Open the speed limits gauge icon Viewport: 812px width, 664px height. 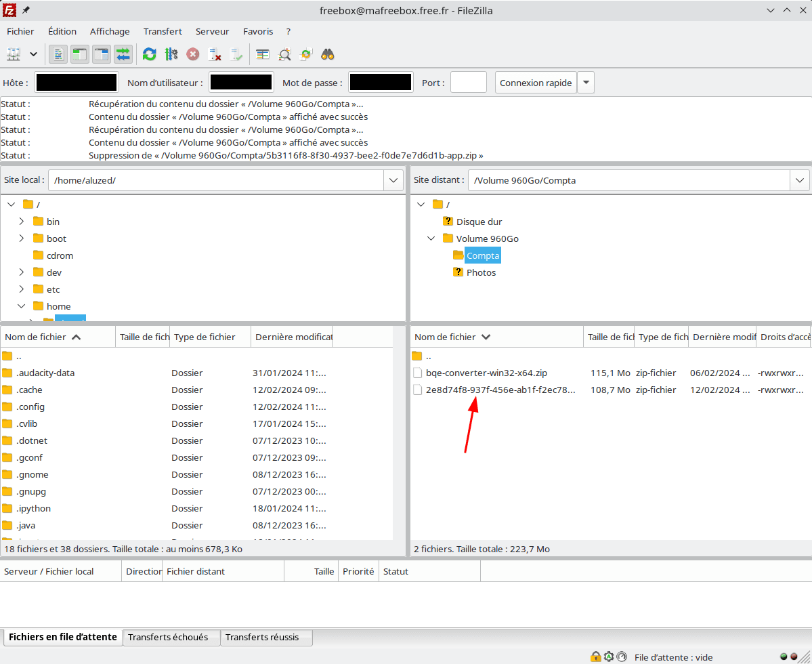pyautogui.click(x=622, y=657)
